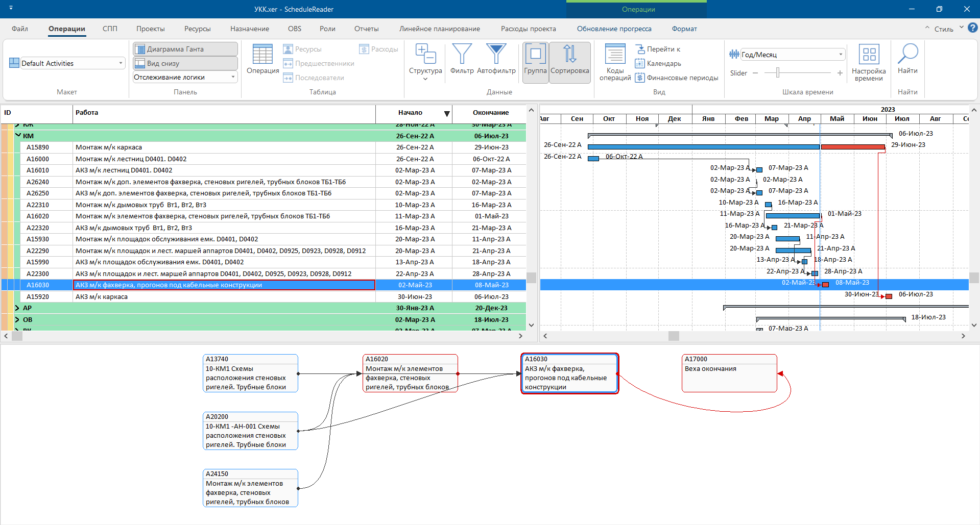Click the Окончание column header
This screenshot has width=980, height=525.
point(490,113)
